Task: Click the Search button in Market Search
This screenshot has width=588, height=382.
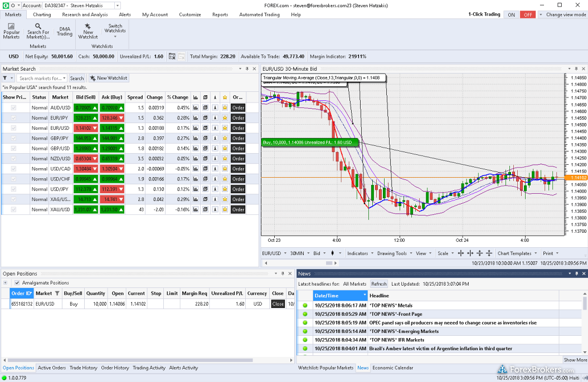Action: pos(77,79)
